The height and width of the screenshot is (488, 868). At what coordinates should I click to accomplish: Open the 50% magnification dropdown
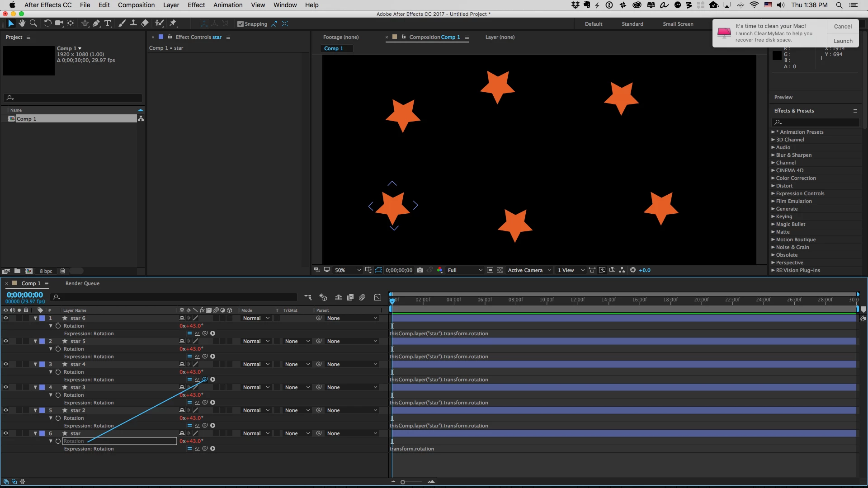[347, 270]
